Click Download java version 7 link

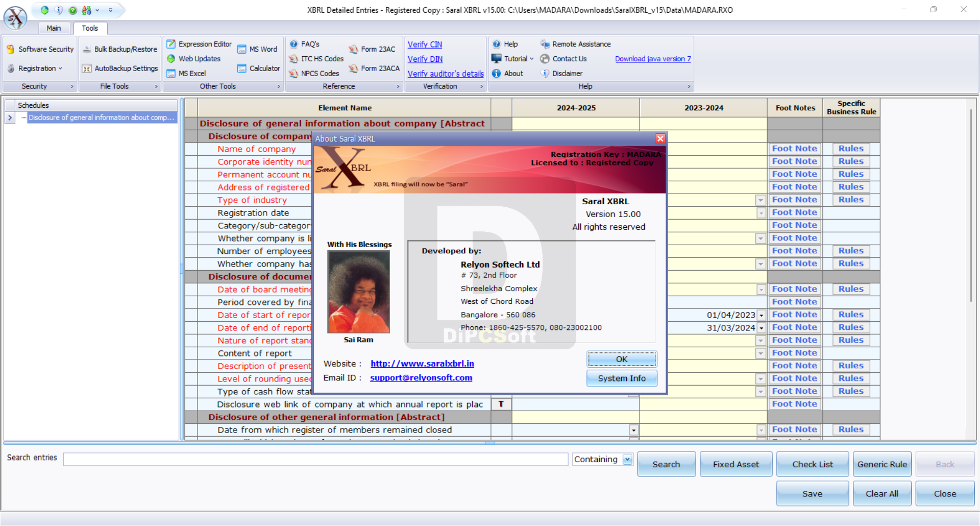click(x=653, y=59)
